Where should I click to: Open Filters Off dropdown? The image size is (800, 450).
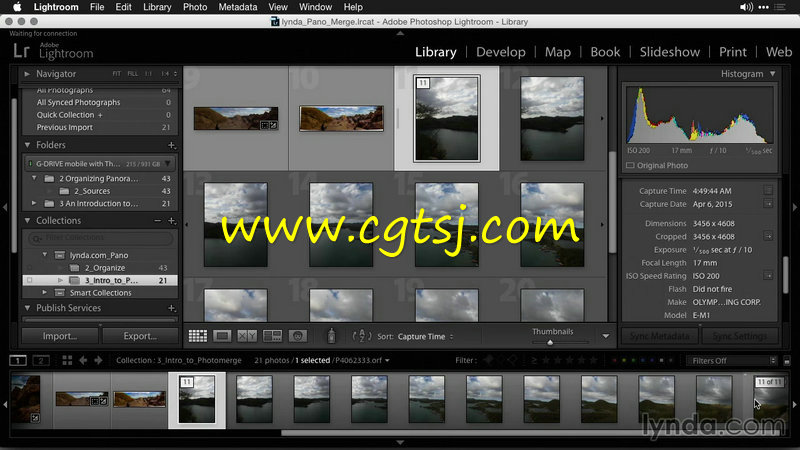tap(732, 361)
